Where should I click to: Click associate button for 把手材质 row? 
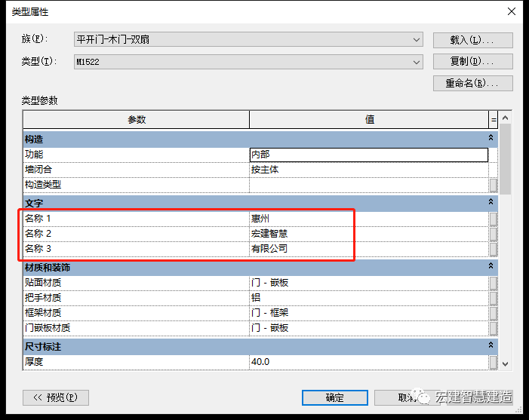494,298
